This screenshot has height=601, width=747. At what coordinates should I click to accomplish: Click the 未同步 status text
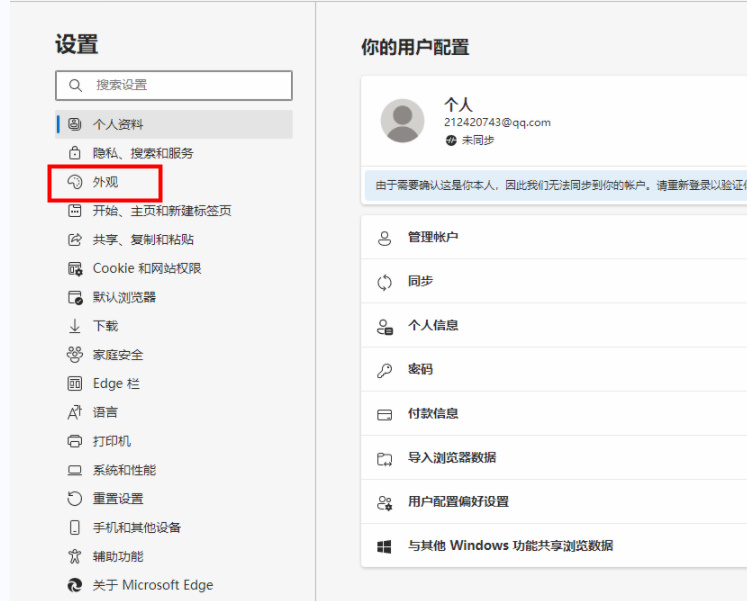(478, 140)
